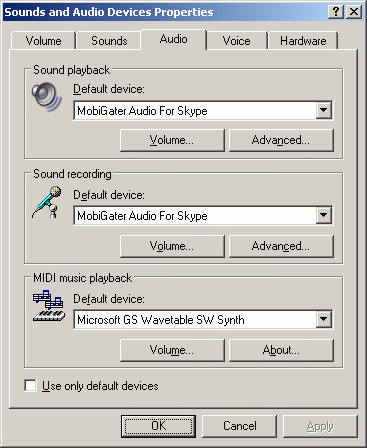
Task: Click the speaker icon in Sound playback
Action: tap(47, 96)
